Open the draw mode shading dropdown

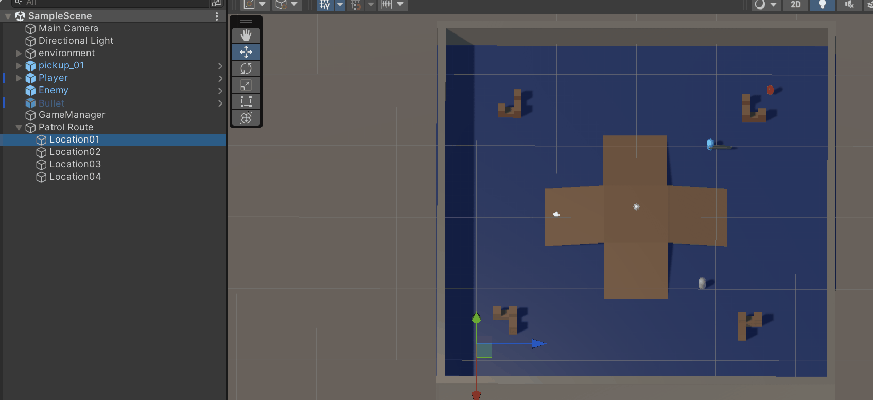point(766,5)
